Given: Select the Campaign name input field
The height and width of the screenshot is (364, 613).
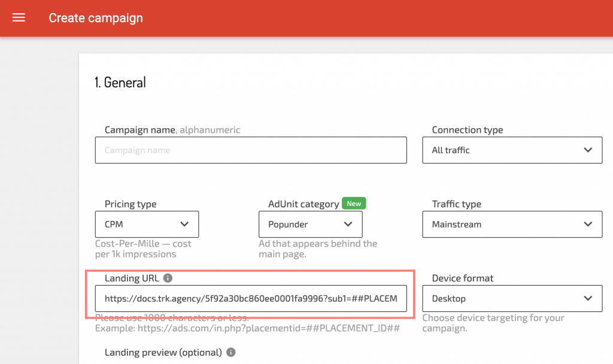Looking at the screenshot, I should 251,150.
